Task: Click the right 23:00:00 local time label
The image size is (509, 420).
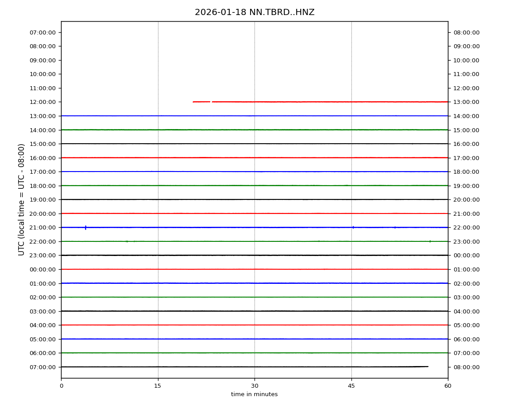Action: pos(466,241)
